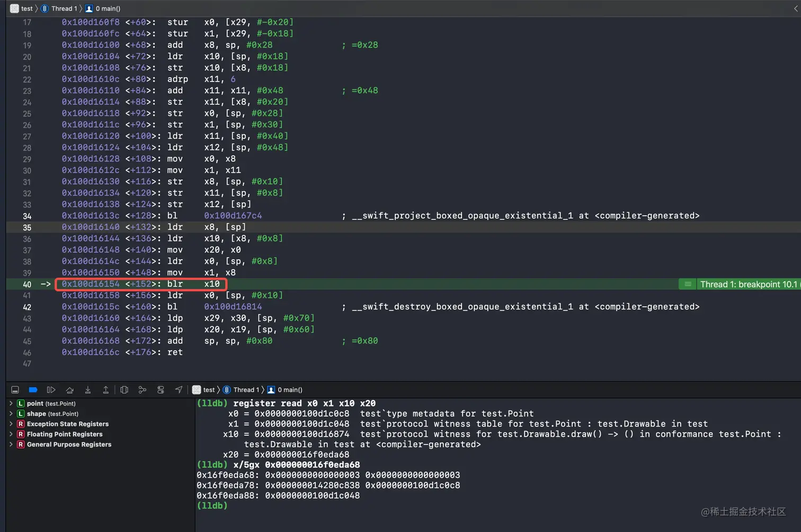Select the shape (test.Point) variable row

pyautogui.click(x=101, y=413)
